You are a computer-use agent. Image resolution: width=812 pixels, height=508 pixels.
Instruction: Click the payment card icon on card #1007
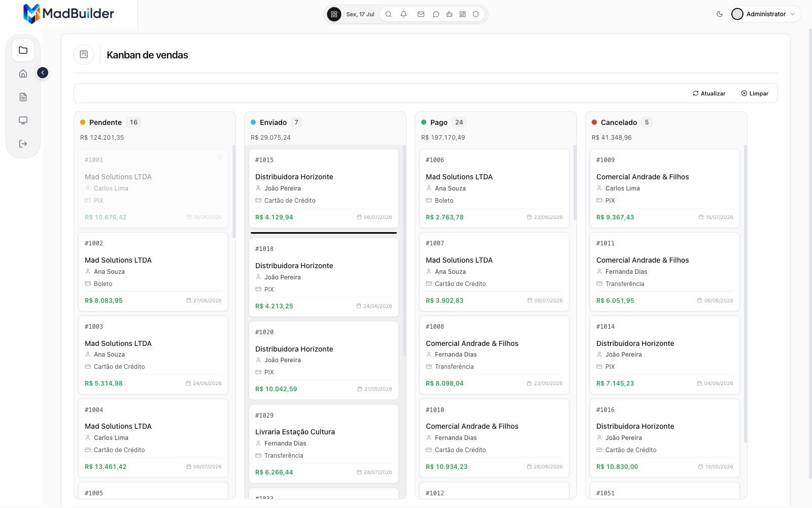pos(429,284)
